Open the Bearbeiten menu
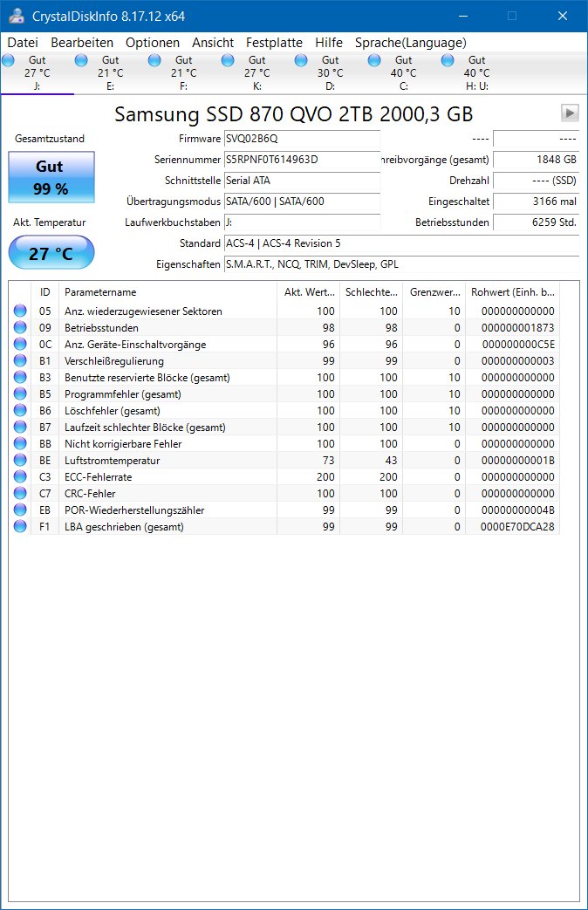Screen dimensions: 588x910 tap(82, 43)
